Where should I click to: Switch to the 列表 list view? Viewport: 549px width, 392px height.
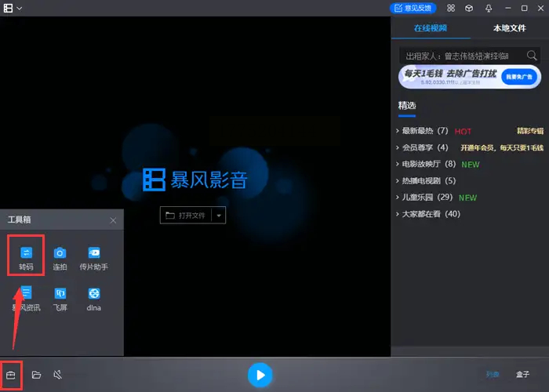[493, 375]
